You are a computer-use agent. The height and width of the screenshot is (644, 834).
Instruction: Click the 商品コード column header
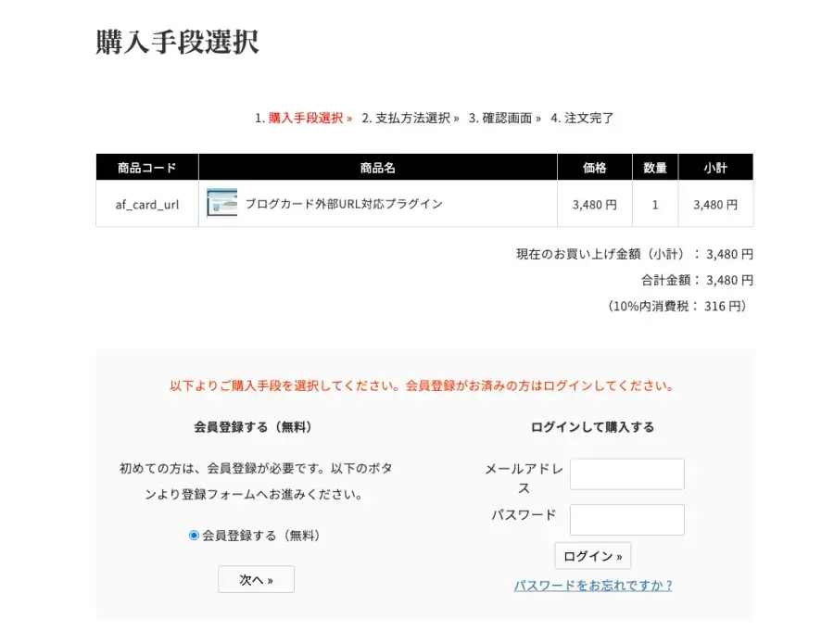pos(146,168)
